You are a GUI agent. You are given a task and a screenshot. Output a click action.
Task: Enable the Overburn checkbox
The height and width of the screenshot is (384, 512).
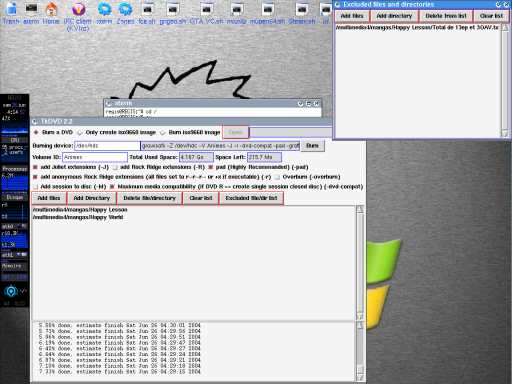pyautogui.click(x=277, y=177)
